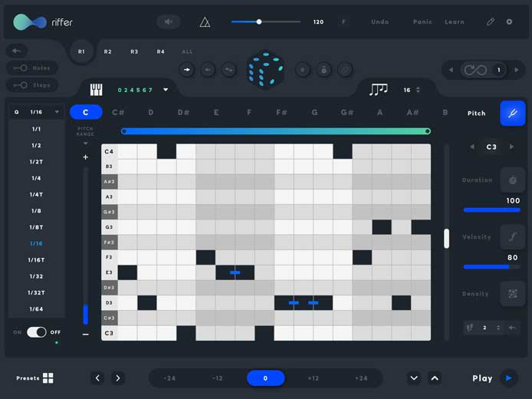
Task: Click the Velocity 80 slider
Action: (x=492, y=267)
